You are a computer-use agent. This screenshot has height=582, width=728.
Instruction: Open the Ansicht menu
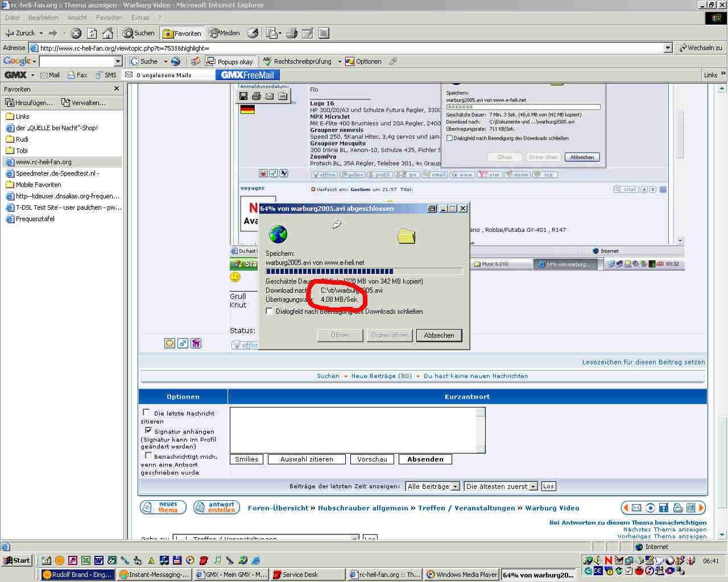coord(77,18)
